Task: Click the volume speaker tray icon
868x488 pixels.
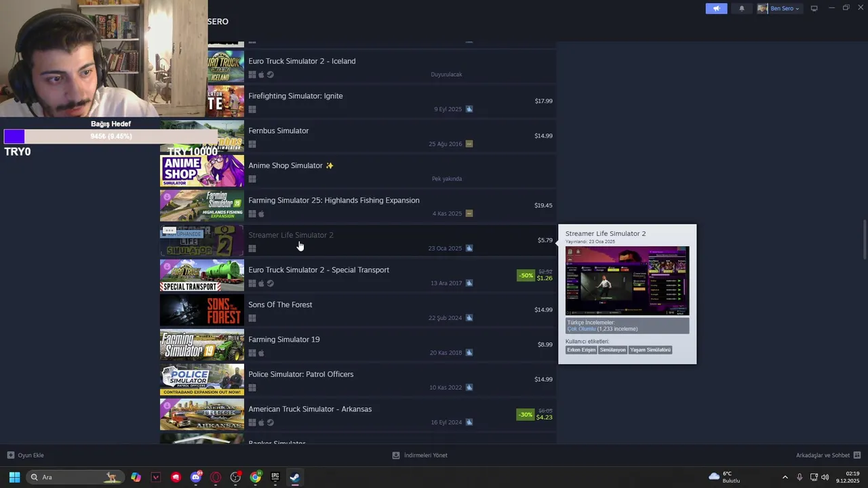Action: click(825, 477)
